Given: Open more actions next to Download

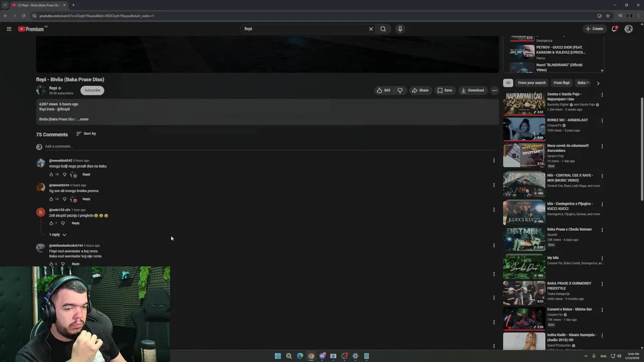Looking at the screenshot, I should pyautogui.click(x=495, y=90).
